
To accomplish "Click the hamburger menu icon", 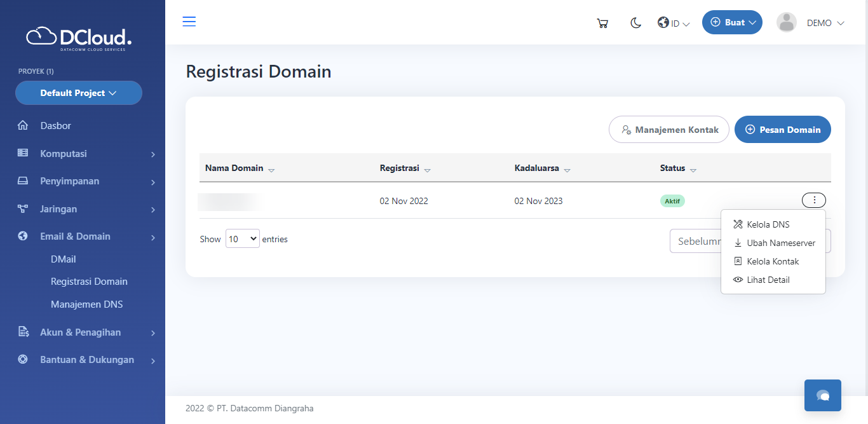I will click(x=189, y=22).
